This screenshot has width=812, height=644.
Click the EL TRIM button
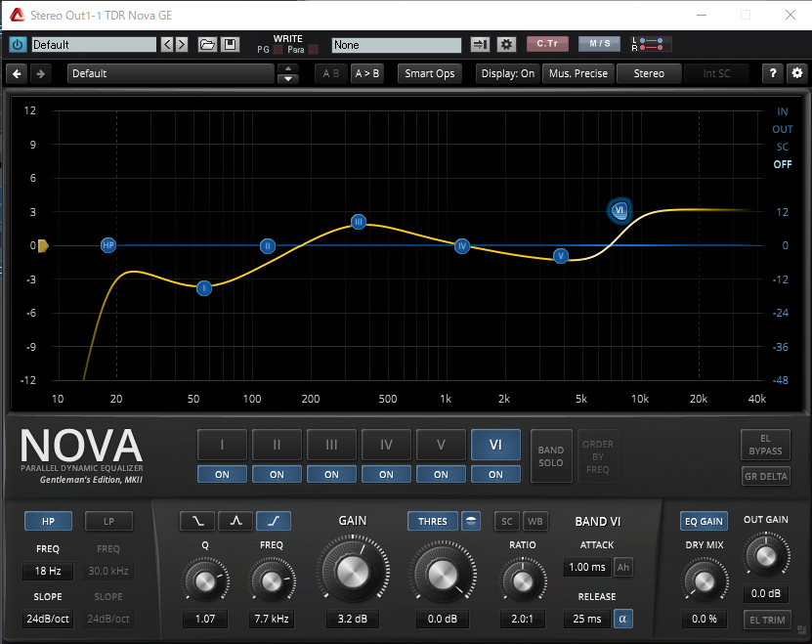tap(767, 620)
